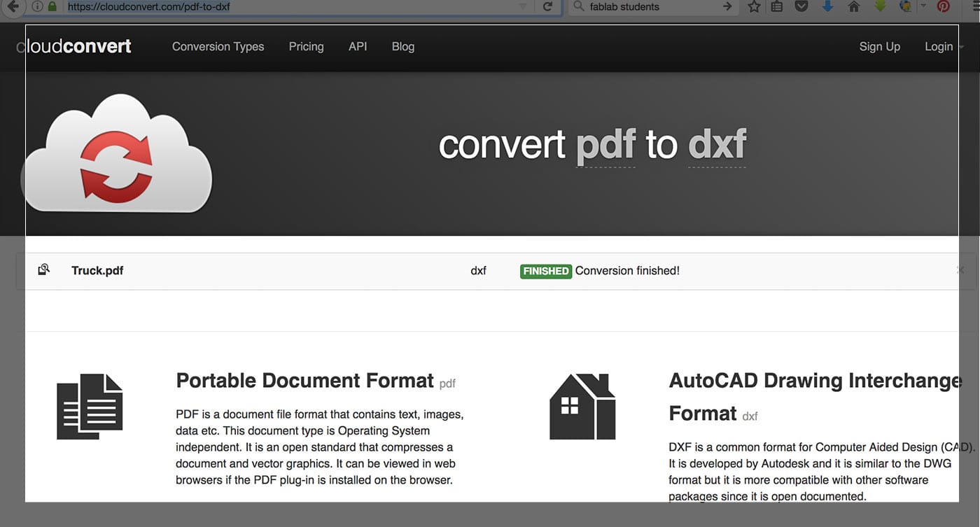Open the Login dropdown
Viewport: 980px width, 527px height.
(x=944, y=46)
